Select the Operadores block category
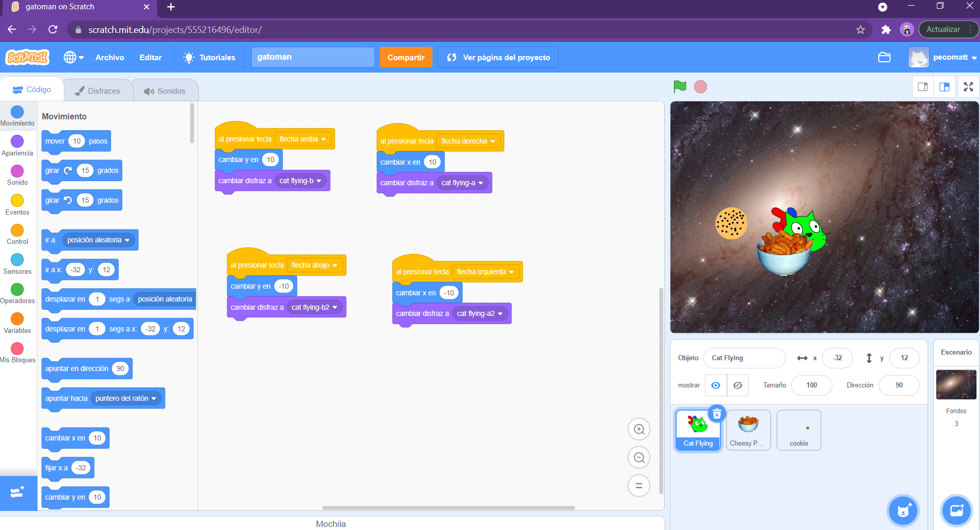 tap(17, 293)
